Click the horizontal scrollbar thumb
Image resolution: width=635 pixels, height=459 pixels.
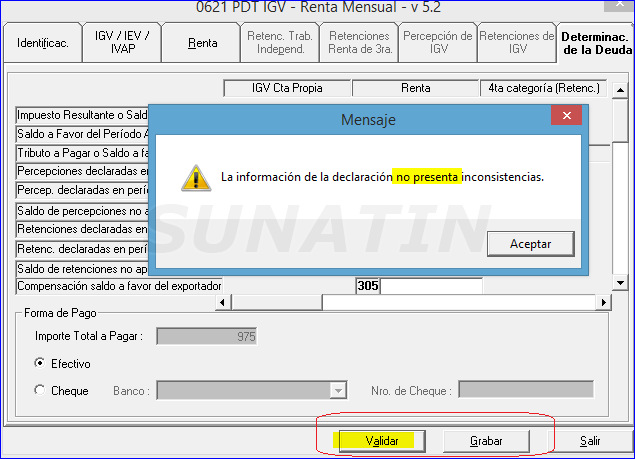(x=277, y=302)
